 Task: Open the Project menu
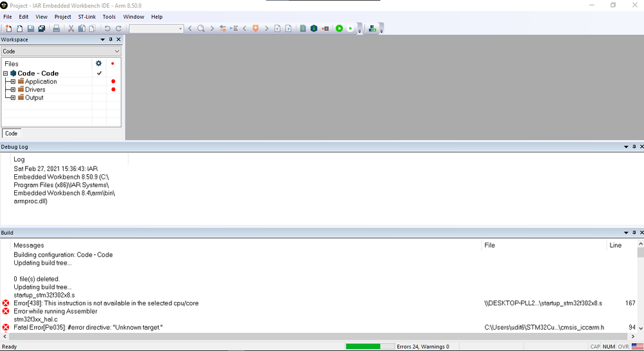(63, 17)
